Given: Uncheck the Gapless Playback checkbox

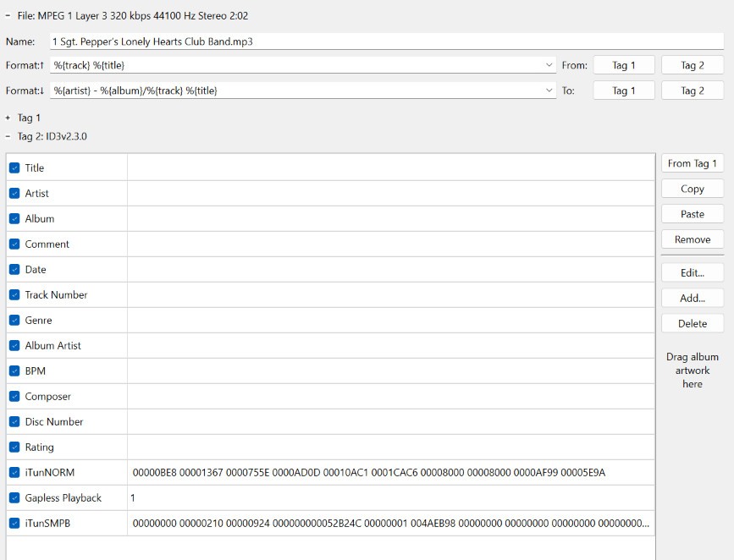Looking at the screenshot, I should pos(15,498).
